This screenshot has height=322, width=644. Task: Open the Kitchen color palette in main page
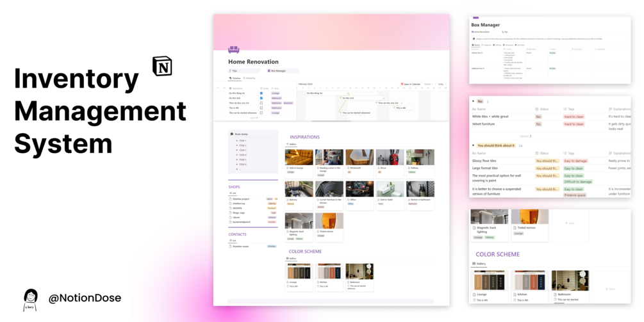coord(329,271)
